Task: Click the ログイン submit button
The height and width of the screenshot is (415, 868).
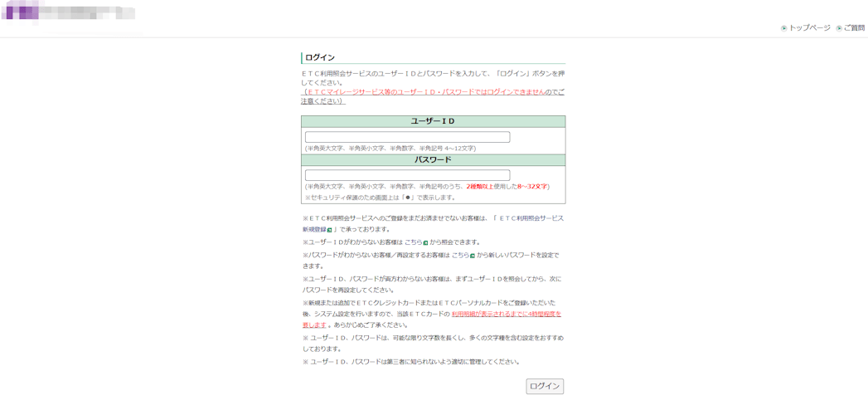Action: tap(545, 387)
